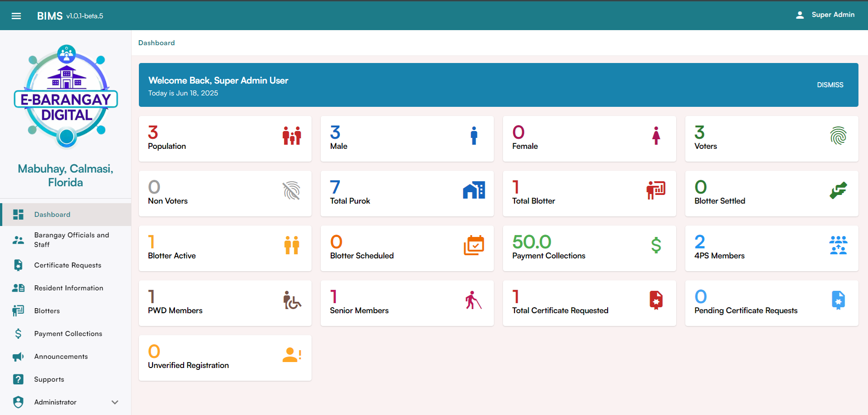Open Payment Collections sidebar menu item

[x=66, y=334]
